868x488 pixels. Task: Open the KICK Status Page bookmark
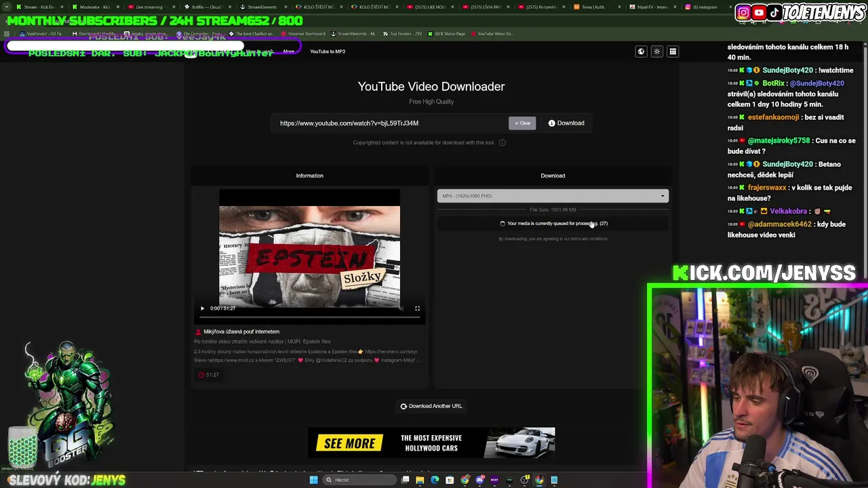point(448,34)
